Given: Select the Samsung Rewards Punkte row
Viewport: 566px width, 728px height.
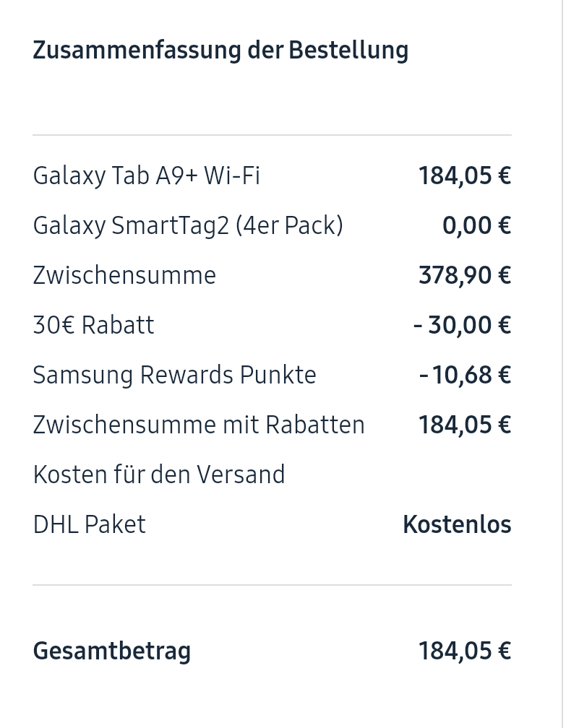Looking at the screenshot, I should click(174, 375).
